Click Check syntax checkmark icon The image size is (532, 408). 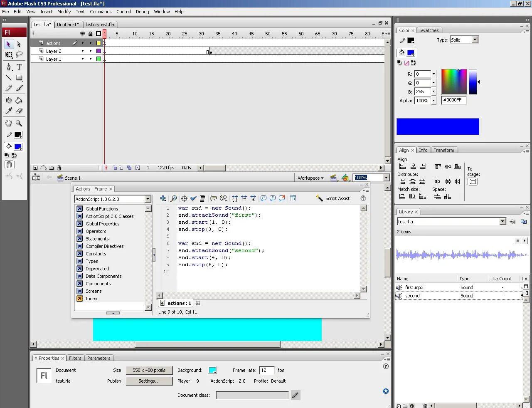point(193,198)
